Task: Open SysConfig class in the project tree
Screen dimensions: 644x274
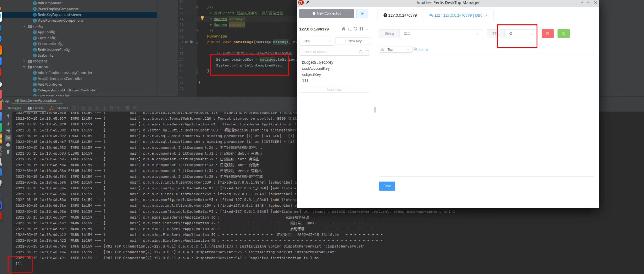Action: point(46,55)
